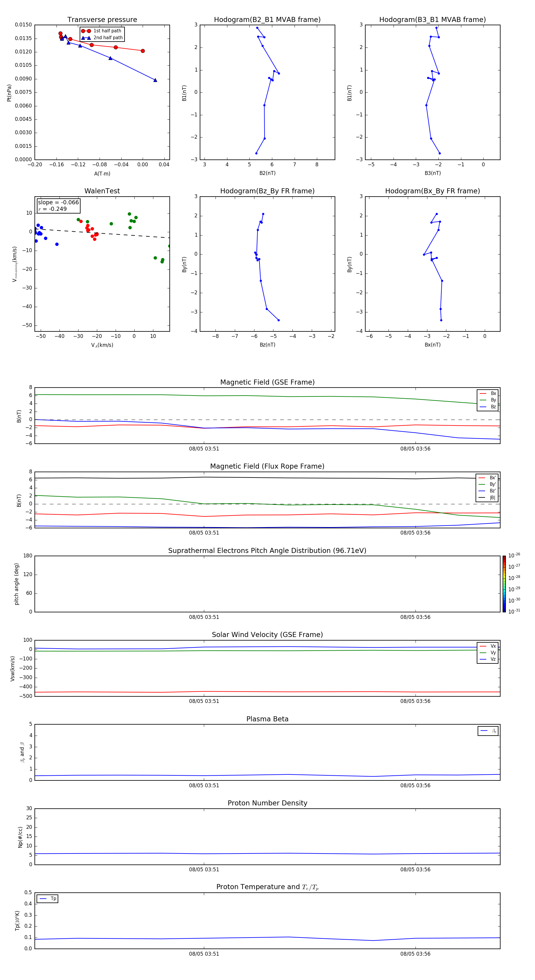Click the 'Hodogram(B3_B1 MVAB frame)' title
This screenshot has width=535, height=980.
[x=432, y=19]
